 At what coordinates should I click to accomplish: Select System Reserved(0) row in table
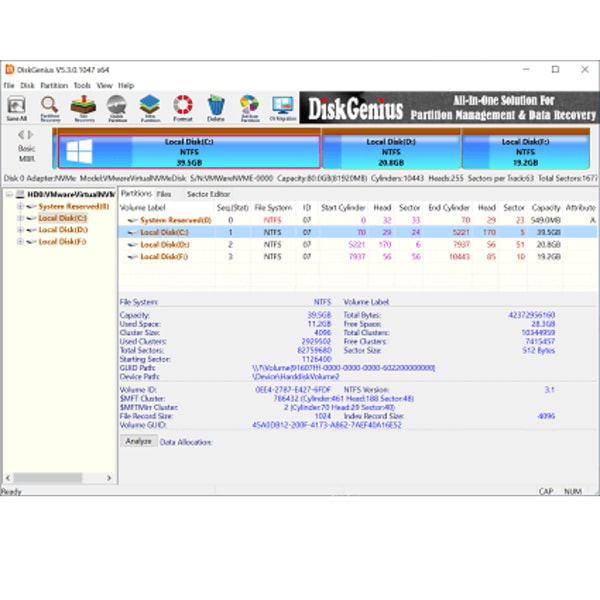[x=359, y=220]
